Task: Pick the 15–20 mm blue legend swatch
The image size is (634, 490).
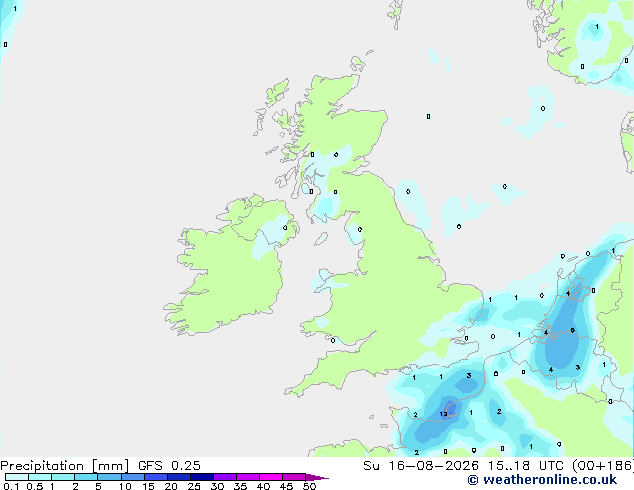Action: tap(156, 477)
